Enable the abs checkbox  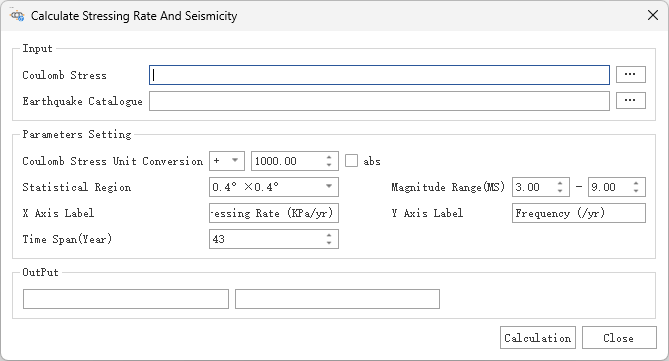pyautogui.click(x=351, y=161)
